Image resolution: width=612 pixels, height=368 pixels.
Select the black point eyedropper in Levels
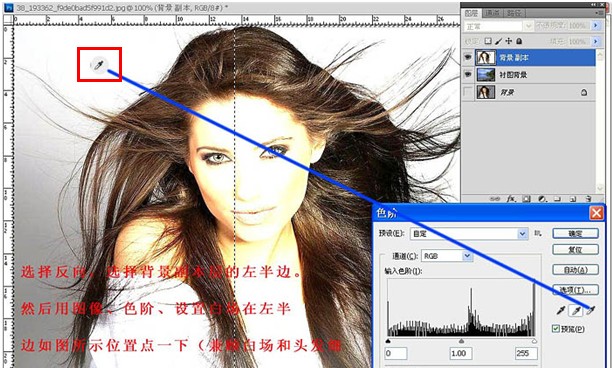[561, 311]
